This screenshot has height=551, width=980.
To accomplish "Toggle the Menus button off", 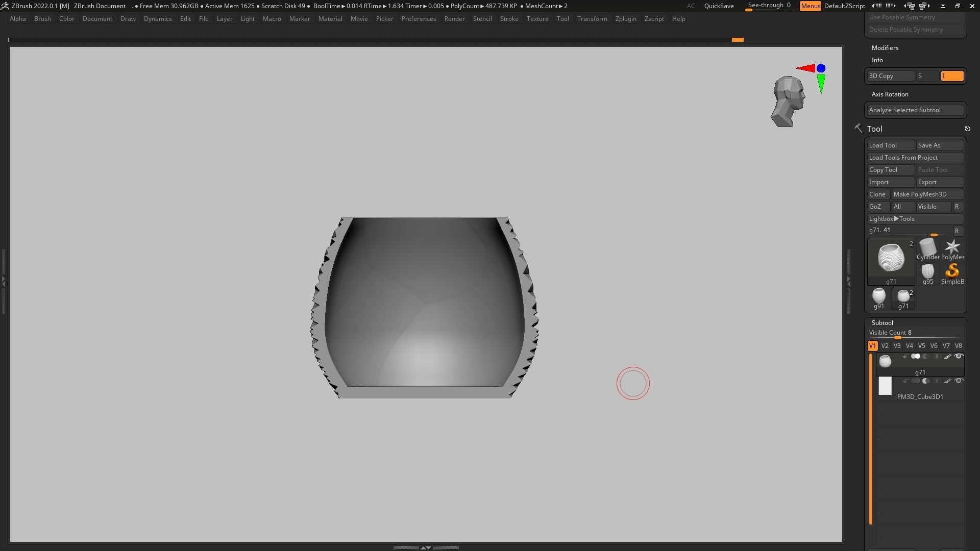I will (x=810, y=6).
